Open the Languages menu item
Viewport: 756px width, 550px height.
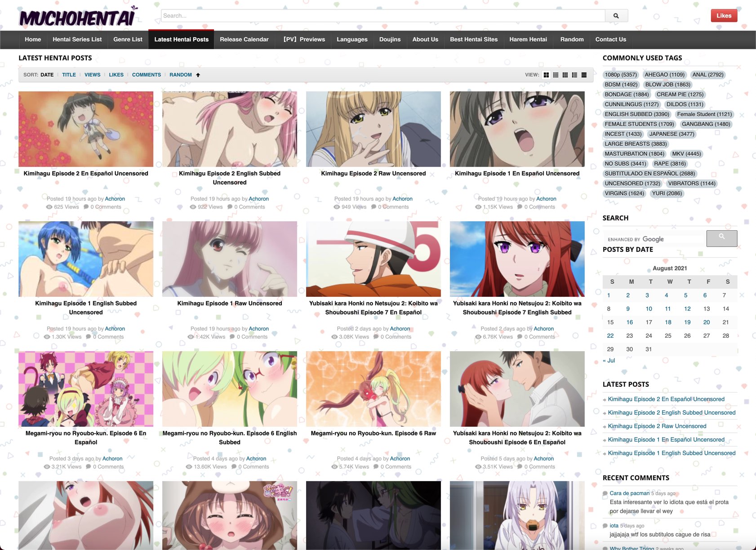click(352, 40)
